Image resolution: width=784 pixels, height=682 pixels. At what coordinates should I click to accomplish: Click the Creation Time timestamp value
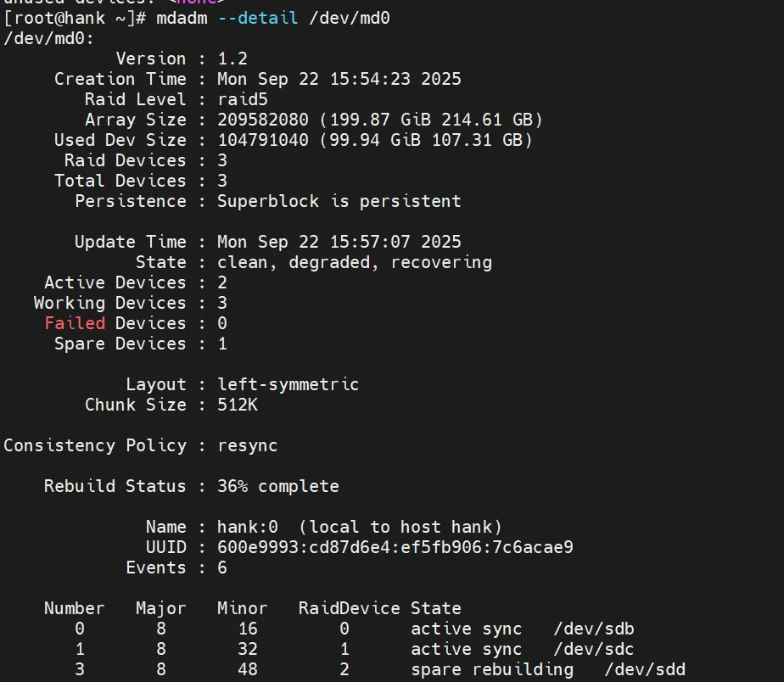point(339,79)
